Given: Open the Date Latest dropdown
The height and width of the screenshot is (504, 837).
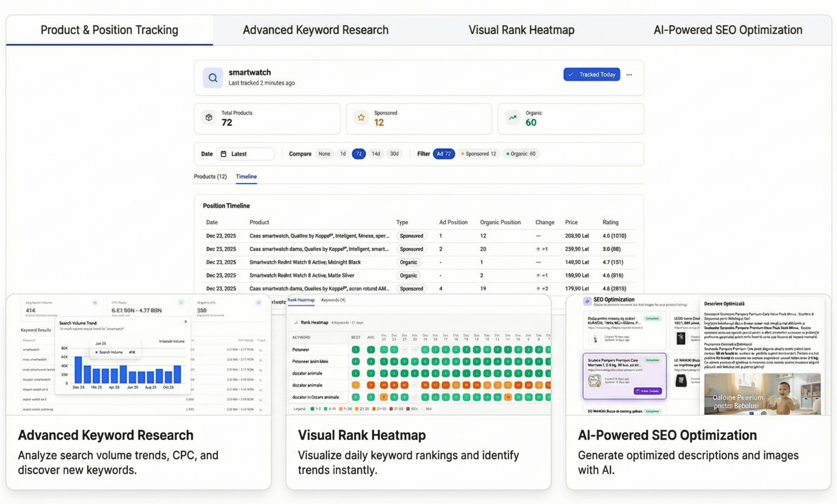Looking at the screenshot, I should coord(245,153).
